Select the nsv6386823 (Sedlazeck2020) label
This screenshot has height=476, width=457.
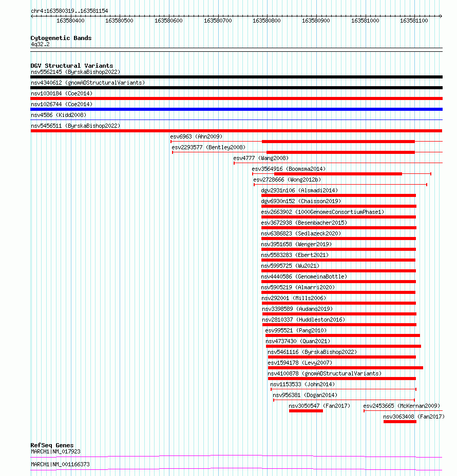point(301,233)
